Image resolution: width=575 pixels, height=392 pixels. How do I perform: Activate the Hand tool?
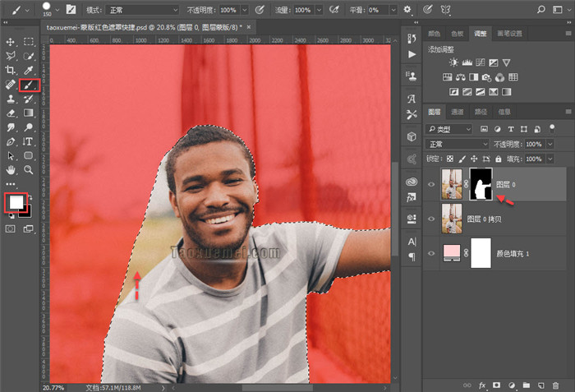tap(11, 170)
